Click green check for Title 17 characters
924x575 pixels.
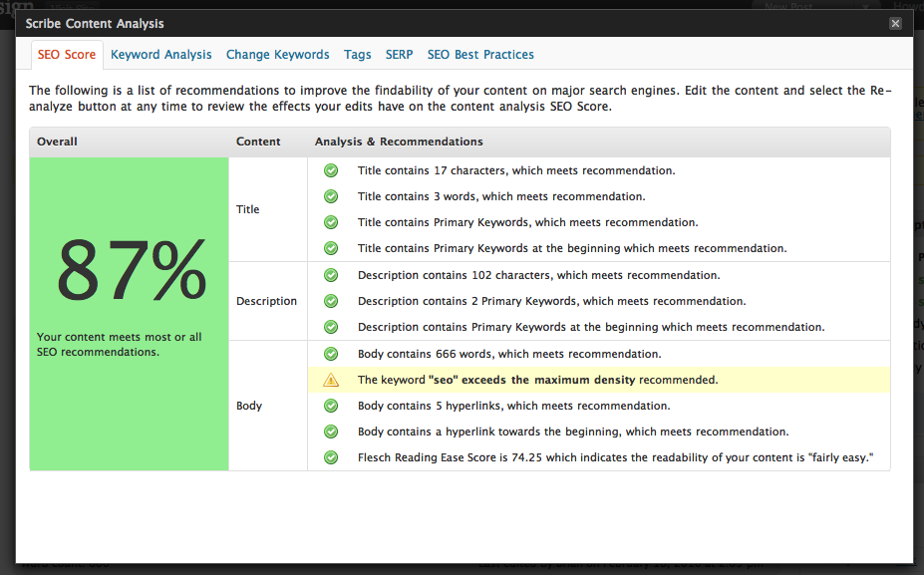(331, 170)
